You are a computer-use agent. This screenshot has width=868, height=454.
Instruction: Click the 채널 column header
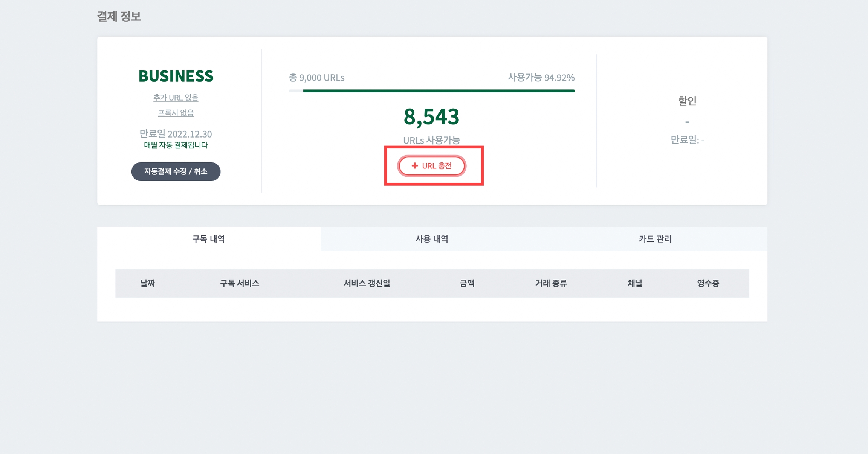(635, 283)
